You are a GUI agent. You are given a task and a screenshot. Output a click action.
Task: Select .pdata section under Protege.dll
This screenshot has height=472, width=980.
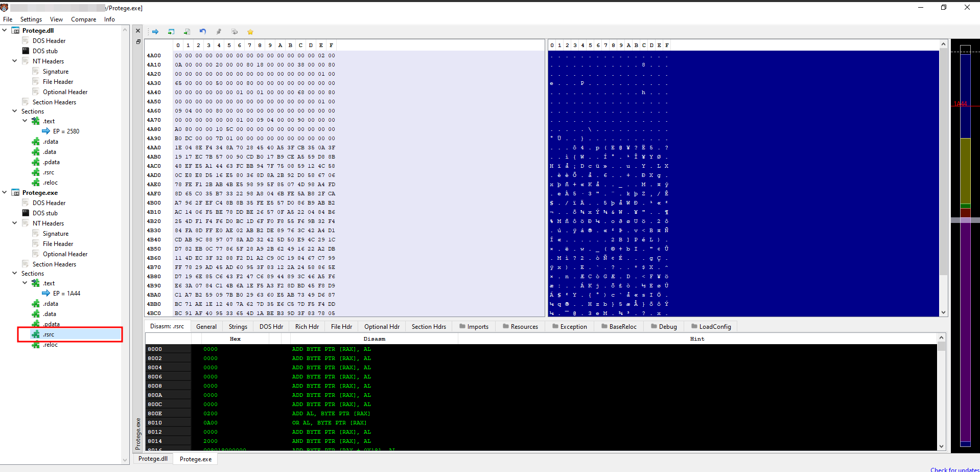point(51,162)
